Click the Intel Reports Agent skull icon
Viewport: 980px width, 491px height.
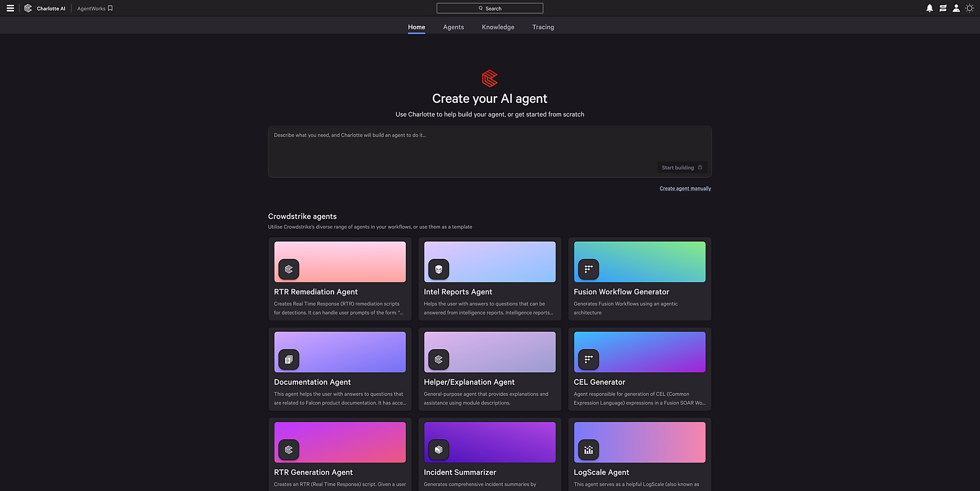pos(438,269)
